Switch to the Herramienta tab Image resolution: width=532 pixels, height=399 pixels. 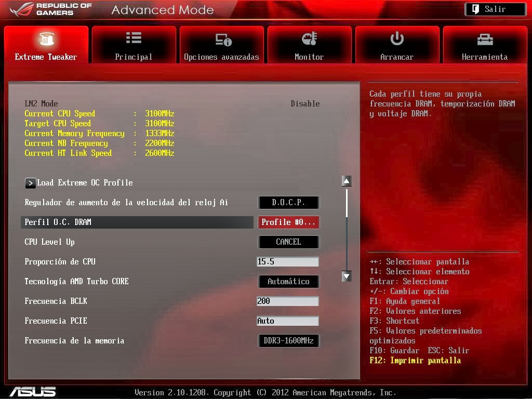tap(485, 45)
